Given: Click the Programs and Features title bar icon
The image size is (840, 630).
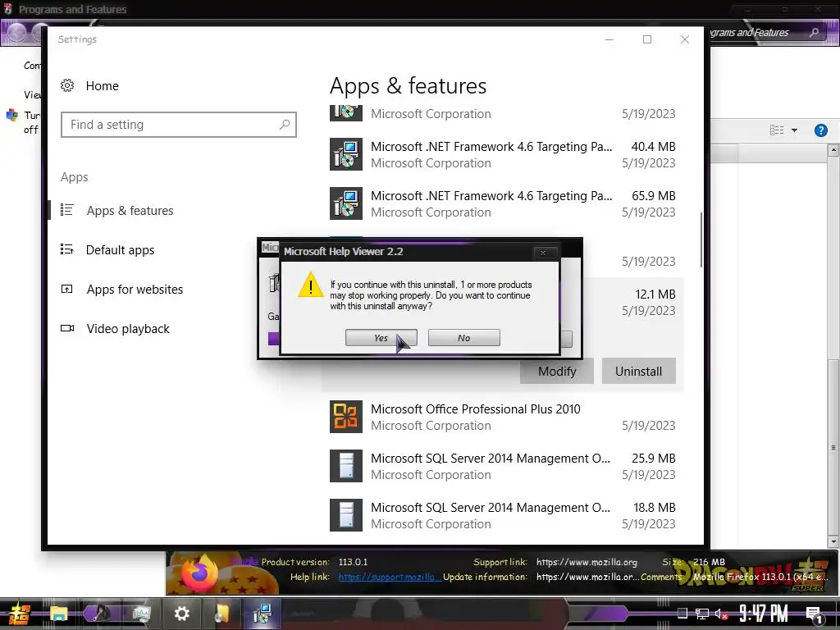Looking at the screenshot, I should click(7, 9).
